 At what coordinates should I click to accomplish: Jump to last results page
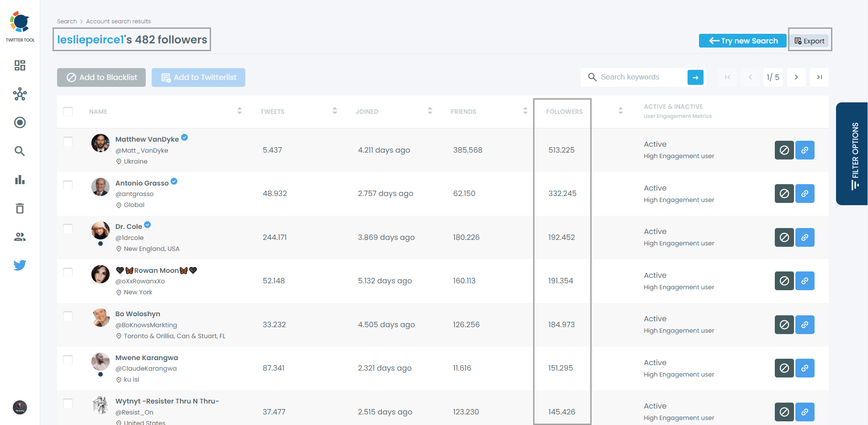point(820,77)
